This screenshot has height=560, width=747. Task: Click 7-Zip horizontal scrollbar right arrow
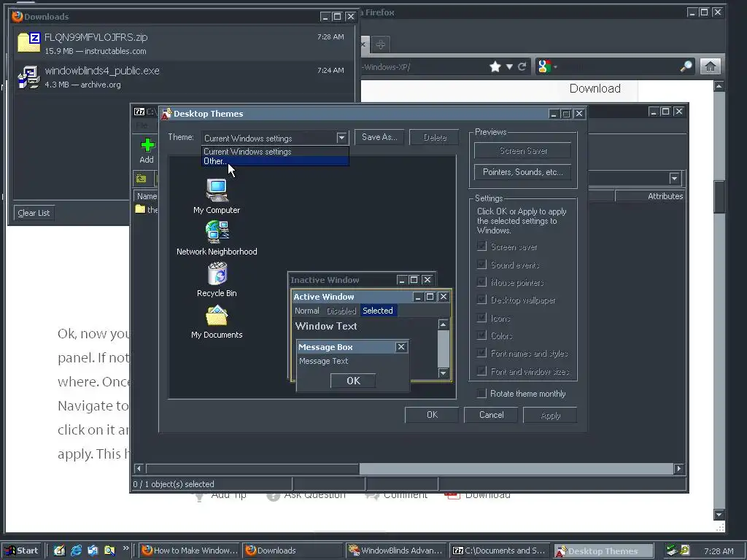tap(679, 469)
